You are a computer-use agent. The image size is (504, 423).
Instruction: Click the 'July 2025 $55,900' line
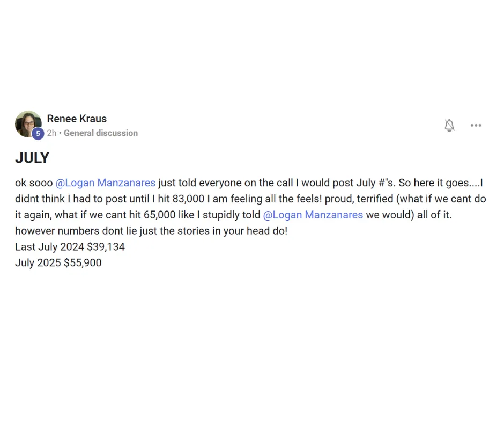point(58,262)
